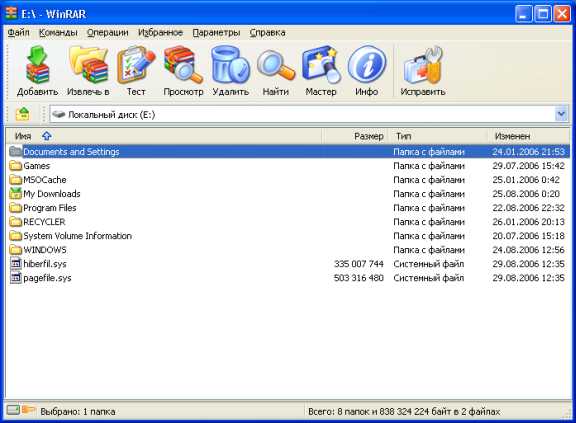Screen dimensions: 576x423
Task: Open the Найти (Find) magnifier icon
Action: pyautogui.click(x=276, y=65)
